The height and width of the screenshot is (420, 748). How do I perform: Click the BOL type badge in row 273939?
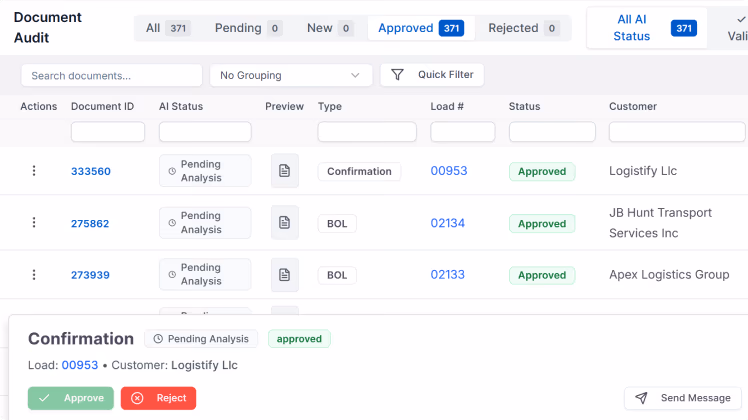tap(337, 275)
